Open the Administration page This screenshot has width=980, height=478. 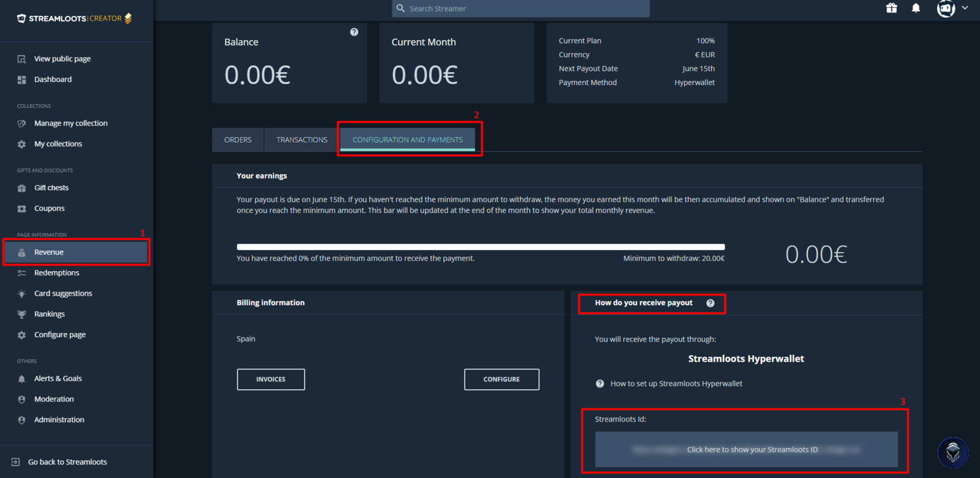59,420
